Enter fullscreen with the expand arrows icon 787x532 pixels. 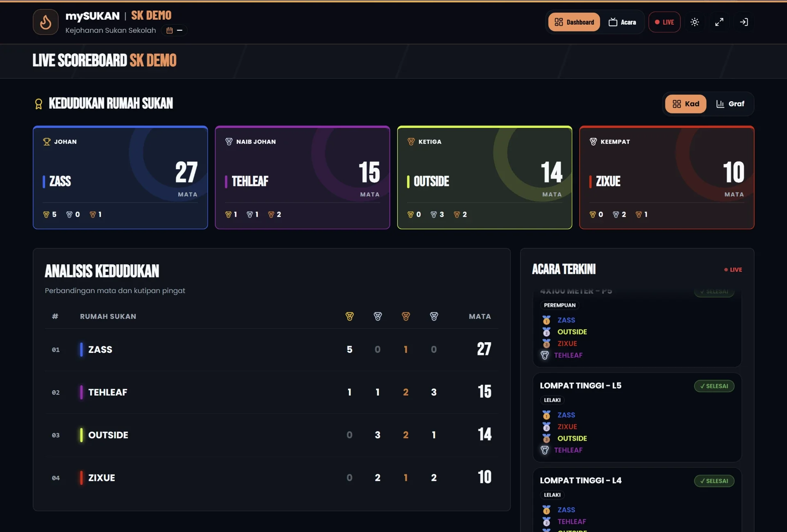(719, 22)
